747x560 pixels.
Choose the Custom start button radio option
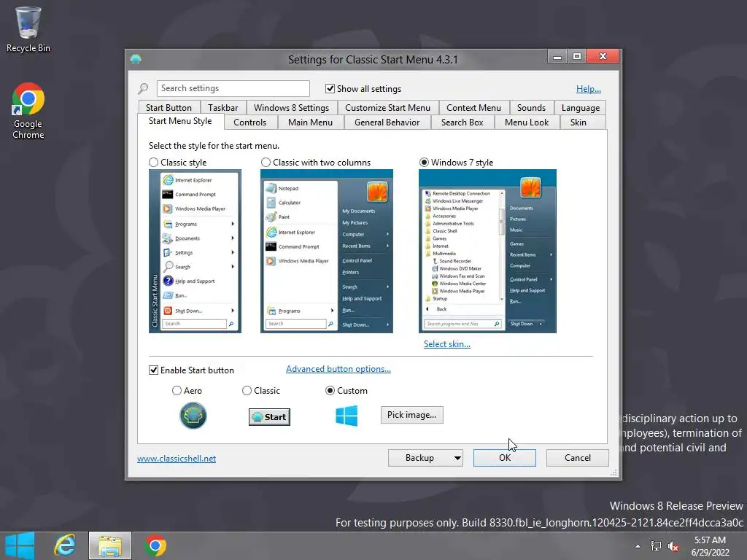click(330, 391)
